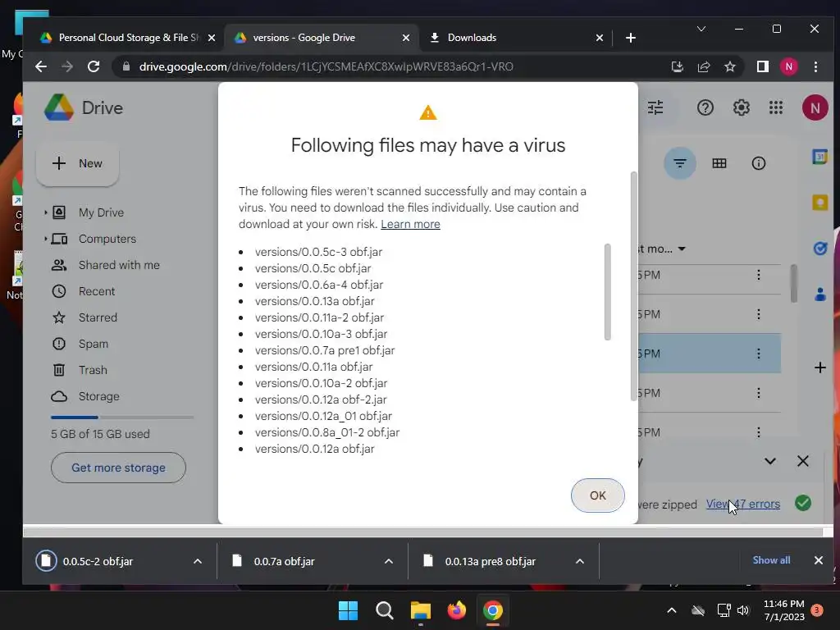Viewport: 840px width, 630px height.
Task: Expand My Drive tree arrow
Action: [46, 212]
